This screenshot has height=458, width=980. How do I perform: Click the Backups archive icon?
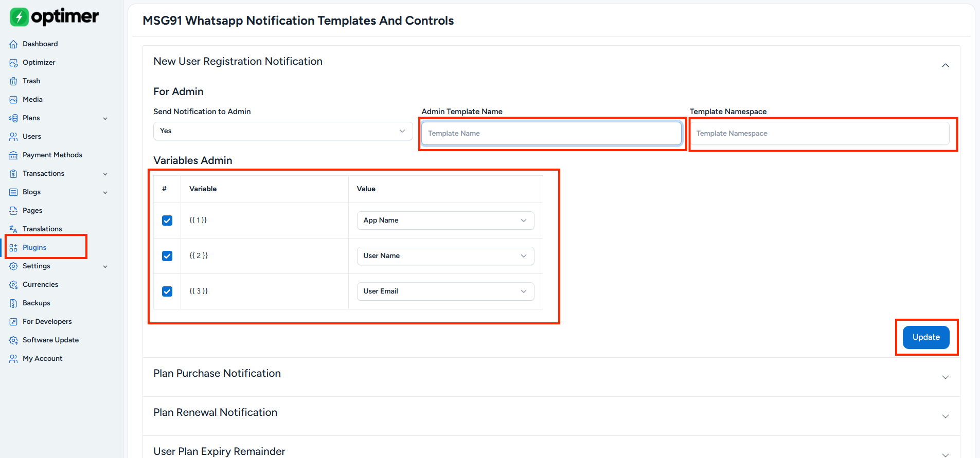(13, 303)
